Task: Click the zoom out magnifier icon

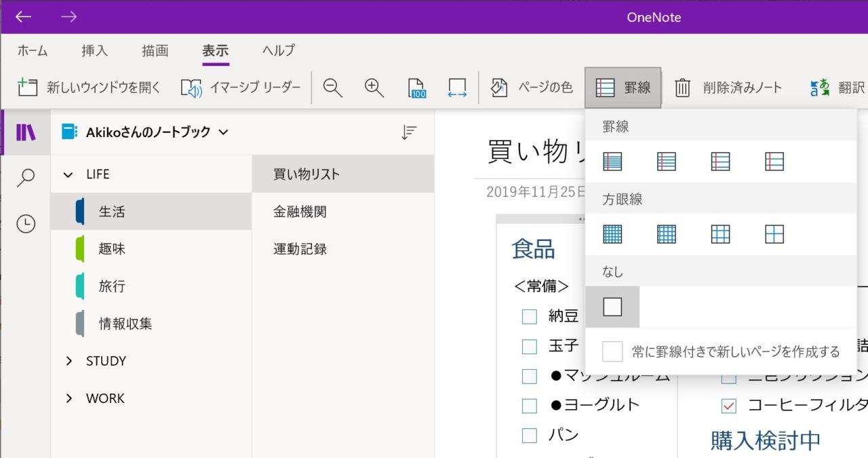Action: point(332,88)
